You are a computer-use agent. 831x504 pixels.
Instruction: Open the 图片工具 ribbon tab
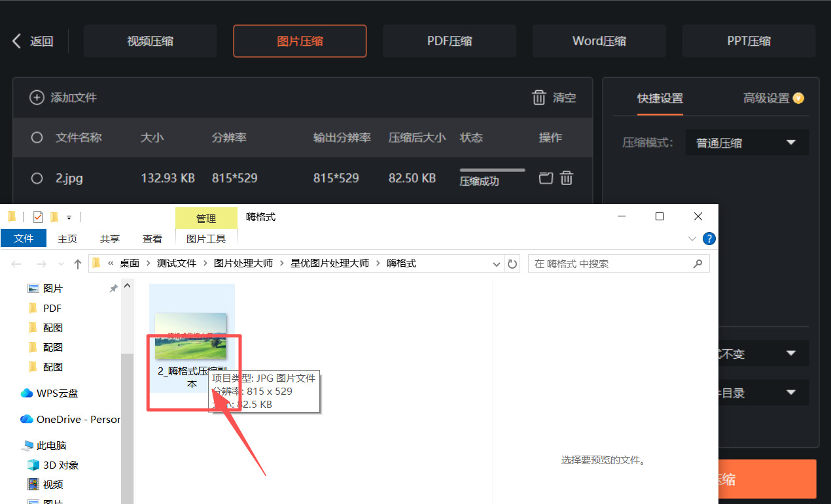206,239
